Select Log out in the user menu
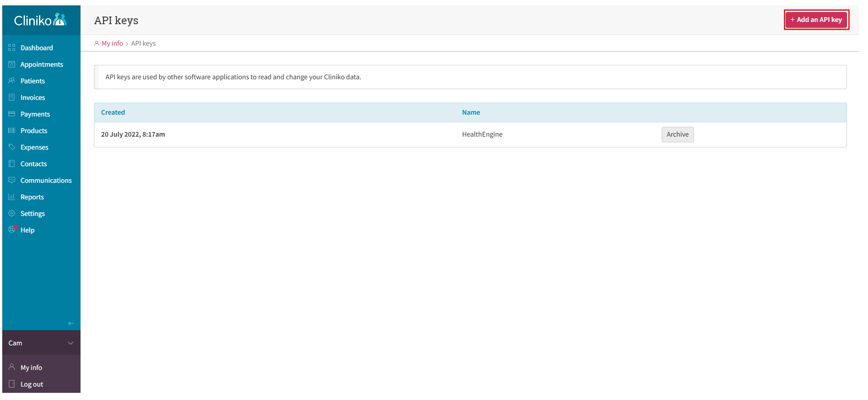The height and width of the screenshot is (400, 868). click(32, 384)
